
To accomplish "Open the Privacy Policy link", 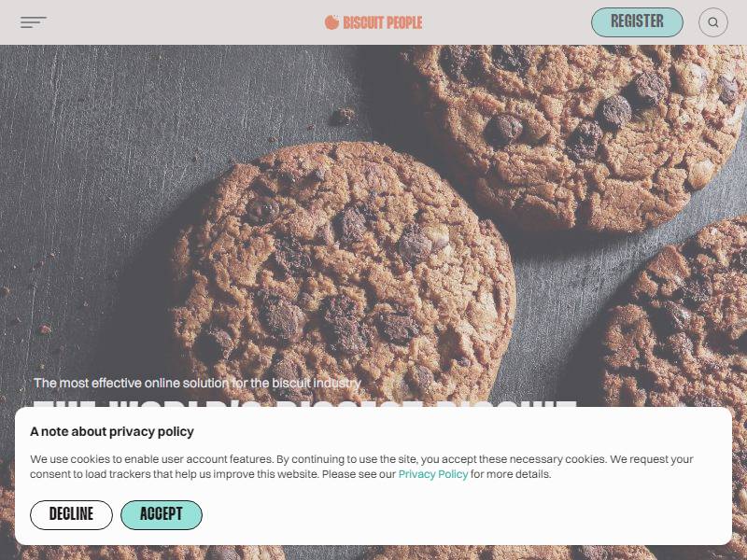I will [x=433, y=474].
